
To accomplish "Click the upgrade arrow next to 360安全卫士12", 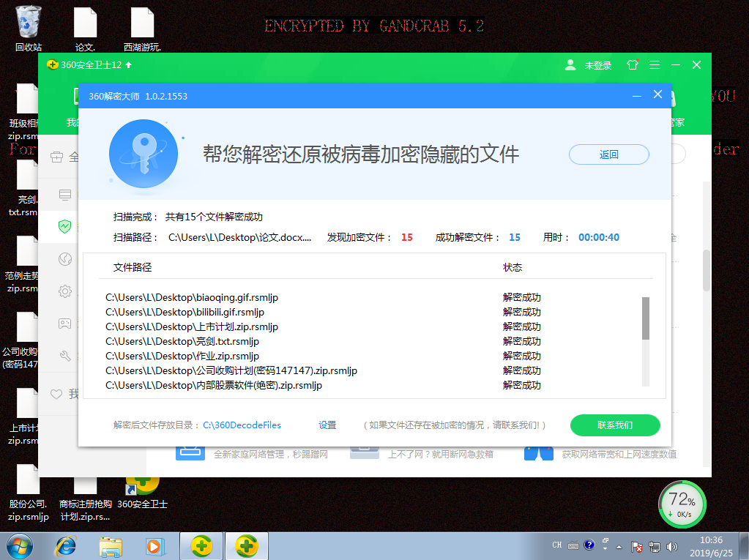I will [129, 64].
